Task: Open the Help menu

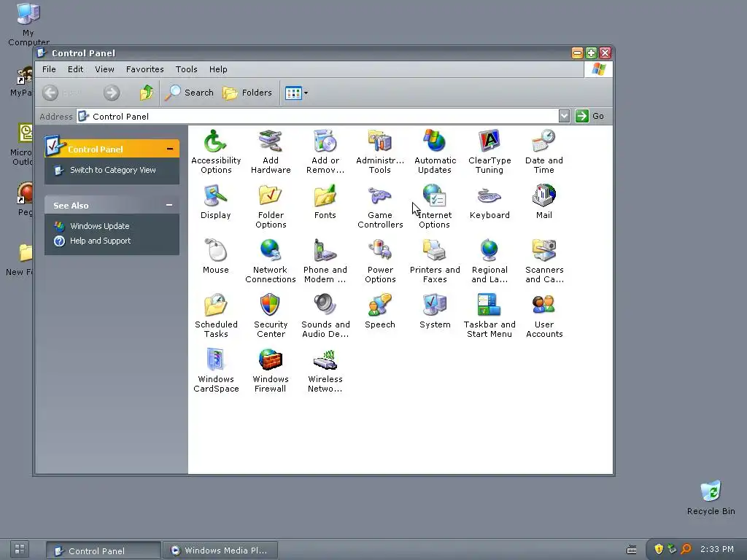Action: 218,69
